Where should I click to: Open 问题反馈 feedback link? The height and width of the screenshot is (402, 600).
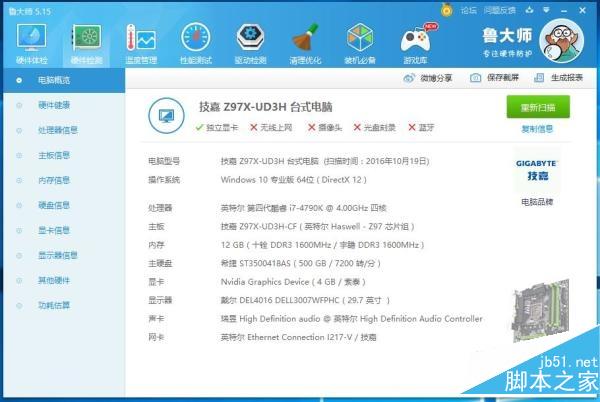click(499, 10)
